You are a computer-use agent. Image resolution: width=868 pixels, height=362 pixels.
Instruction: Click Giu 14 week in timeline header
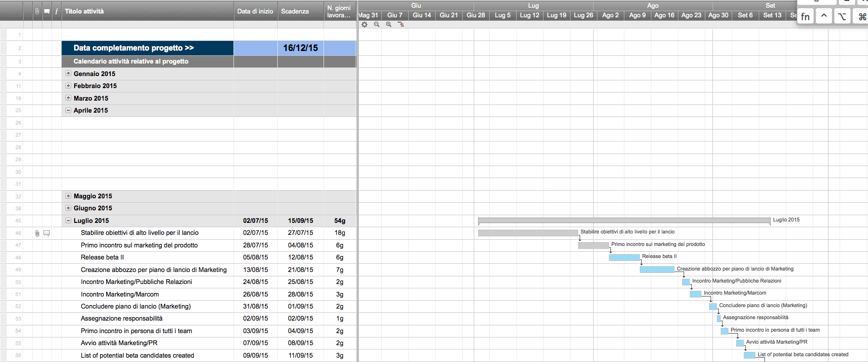coord(422,15)
